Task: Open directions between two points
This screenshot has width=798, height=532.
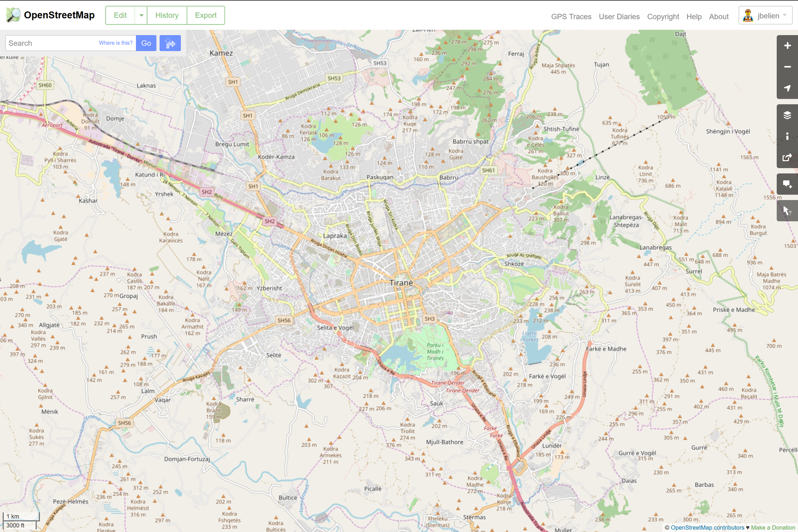Action: (x=170, y=43)
